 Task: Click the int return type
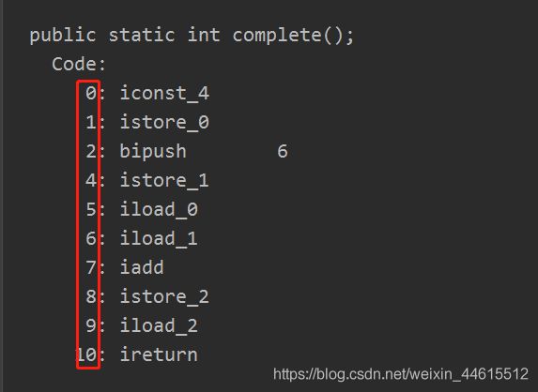point(204,36)
